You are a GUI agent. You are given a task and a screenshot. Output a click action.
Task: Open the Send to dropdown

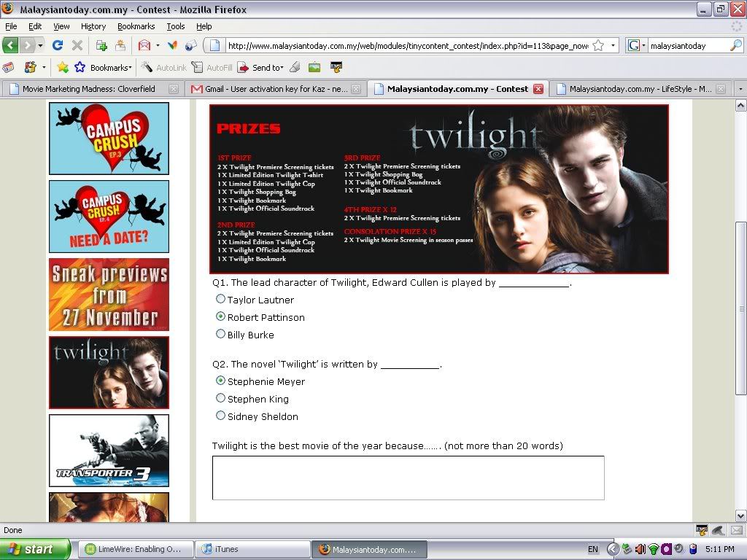[x=260, y=68]
